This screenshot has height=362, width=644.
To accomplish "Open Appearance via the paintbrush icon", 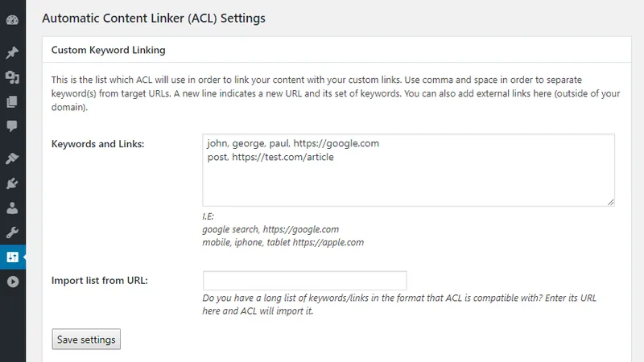I will click(12, 158).
